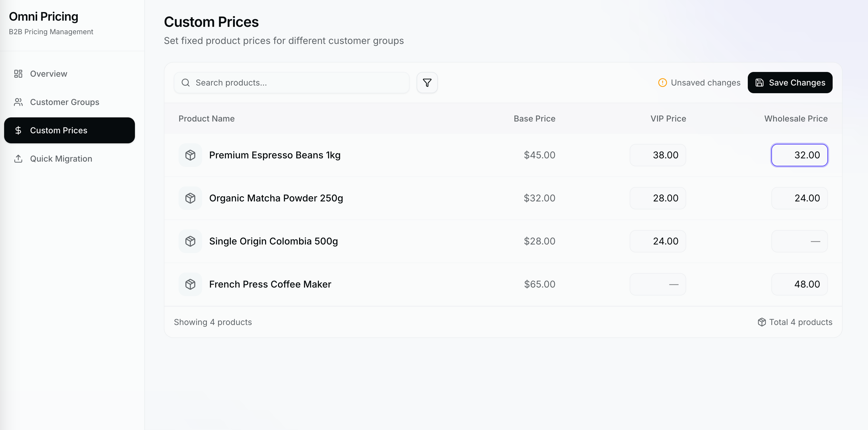Set empty VIP price for French Press
Screen dimensions: 868x430
tap(658, 285)
